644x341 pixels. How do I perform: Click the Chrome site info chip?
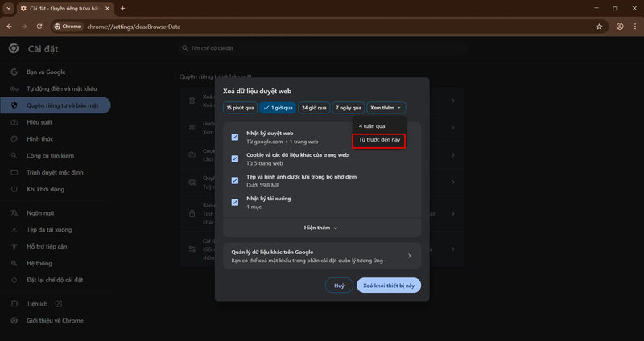point(68,27)
